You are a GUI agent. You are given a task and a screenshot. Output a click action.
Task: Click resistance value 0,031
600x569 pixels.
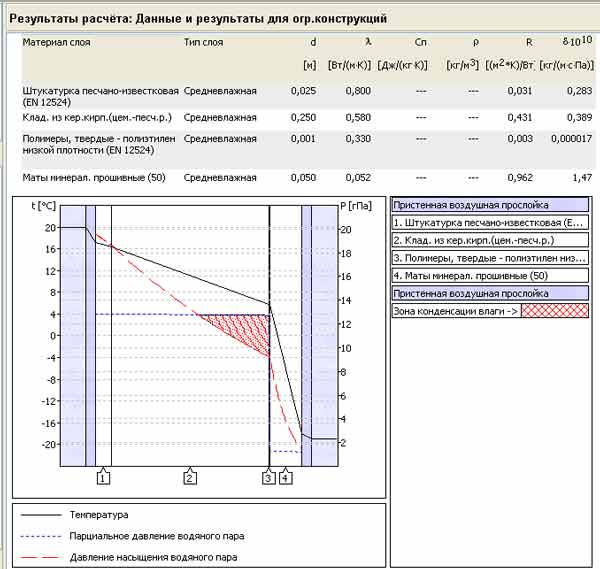click(x=520, y=91)
